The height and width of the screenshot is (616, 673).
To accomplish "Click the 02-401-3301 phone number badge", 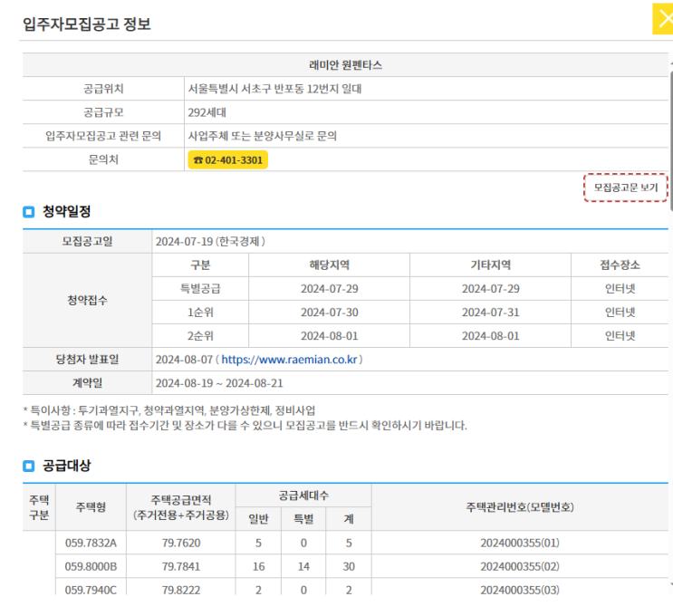I will point(228,159).
